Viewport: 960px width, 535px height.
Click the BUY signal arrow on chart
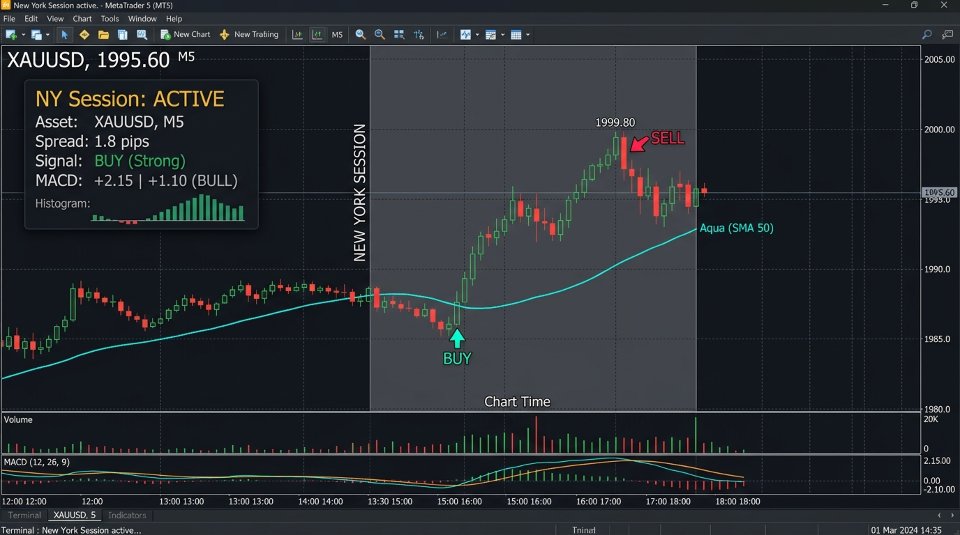(x=457, y=339)
